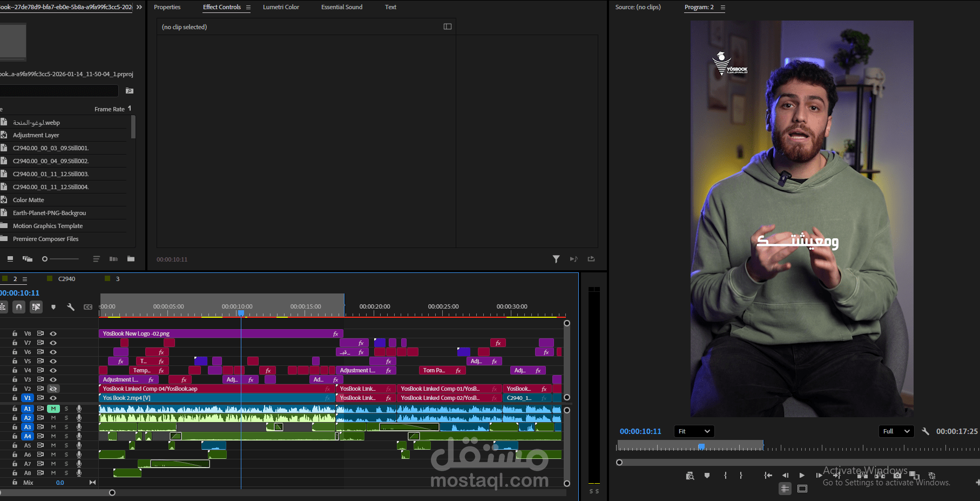Add marker in Program monitor transport bar
The width and height of the screenshot is (980, 501).
tap(707, 476)
